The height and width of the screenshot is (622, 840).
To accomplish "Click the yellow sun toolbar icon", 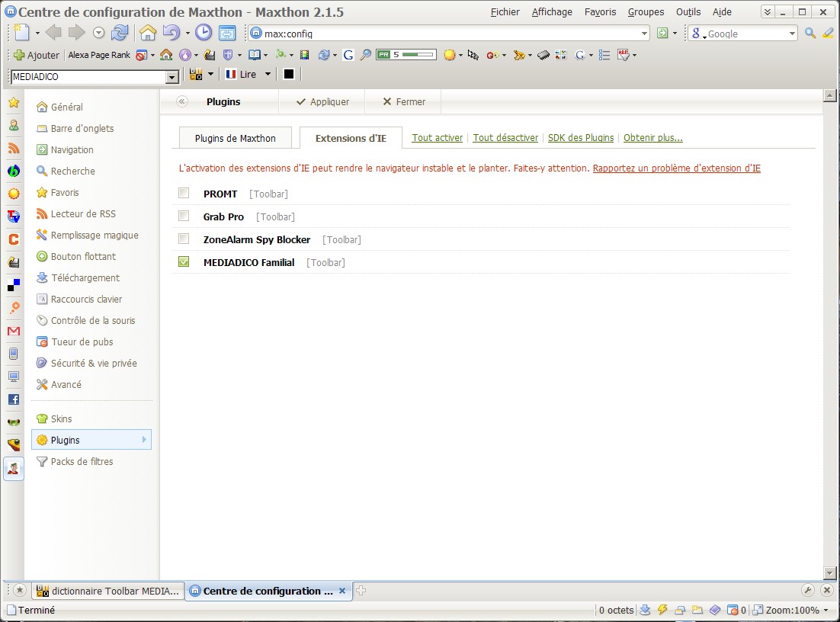I will [449, 55].
